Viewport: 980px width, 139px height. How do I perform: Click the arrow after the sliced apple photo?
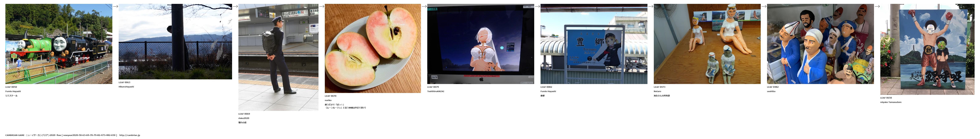[x=424, y=6]
